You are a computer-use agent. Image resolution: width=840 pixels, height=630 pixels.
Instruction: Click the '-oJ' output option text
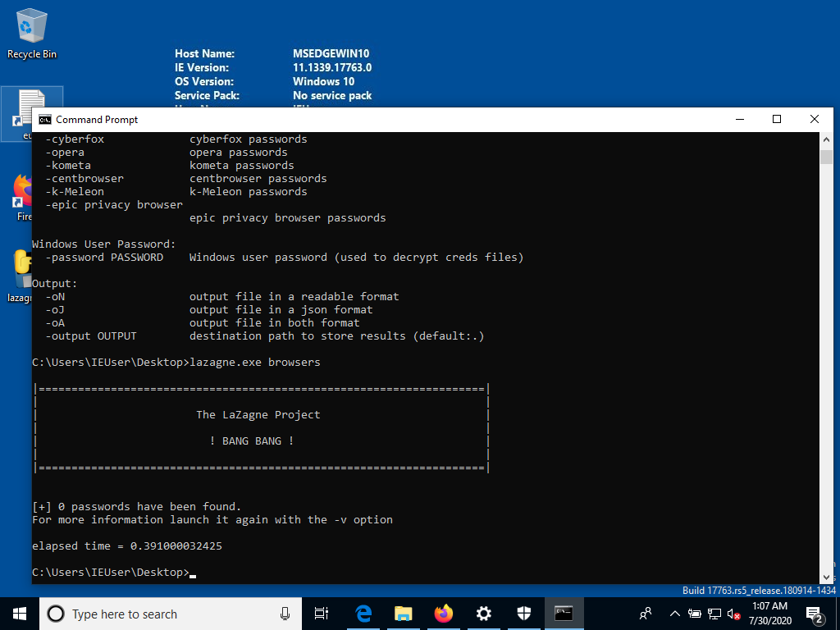pyautogui.click(x=55, y=309)
